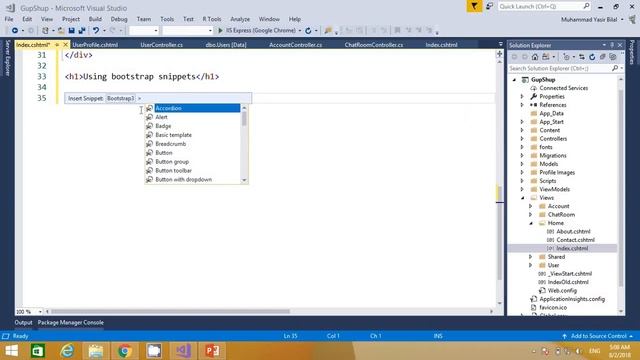Open the File menu
Viewport: 640px width, 360px height.
tap(9, 19)
